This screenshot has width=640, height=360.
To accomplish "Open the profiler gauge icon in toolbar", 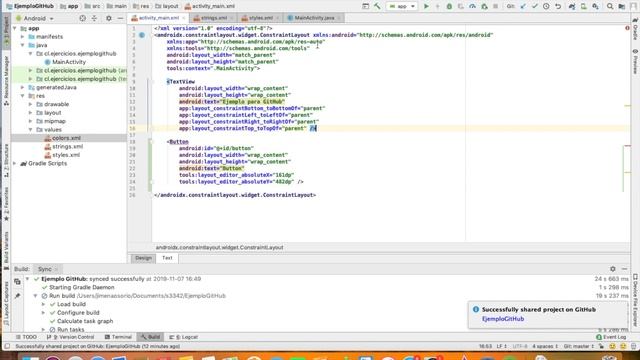I will 472,6.
